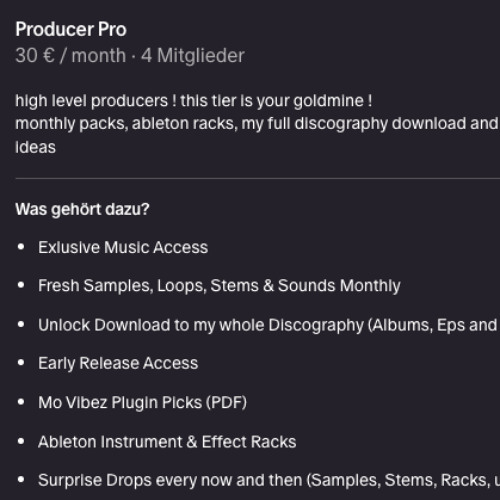This screenshot has height=500, width=500.
Task: Click the bullet before Unlock Download item
Action: coord(21,324)
